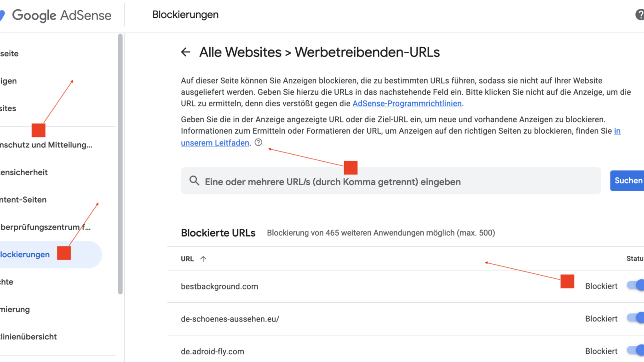
Task: Open the 'unserem Leitfaden' link
Action: (x=215, y=142)
